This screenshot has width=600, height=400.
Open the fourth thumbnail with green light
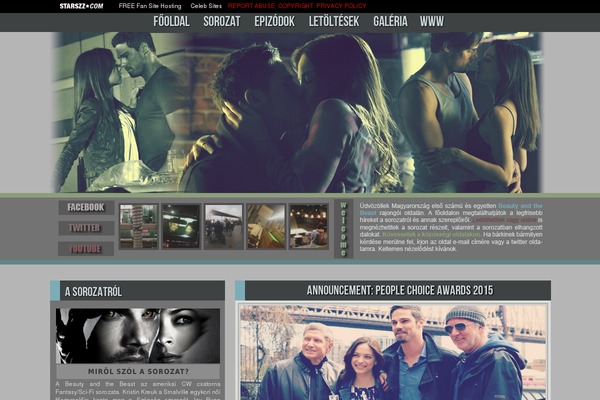tap(266, 227)
